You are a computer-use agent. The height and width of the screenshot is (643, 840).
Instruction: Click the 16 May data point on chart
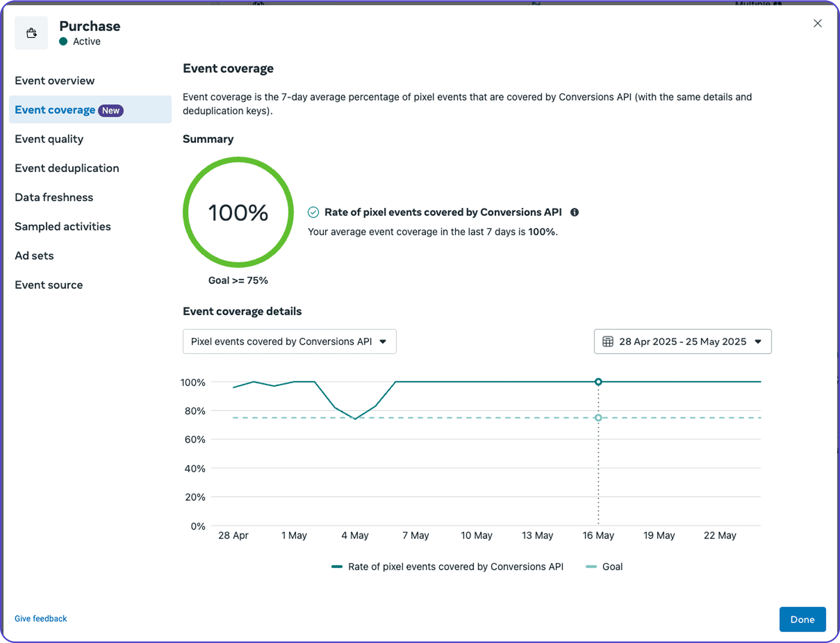click(598, 382)
